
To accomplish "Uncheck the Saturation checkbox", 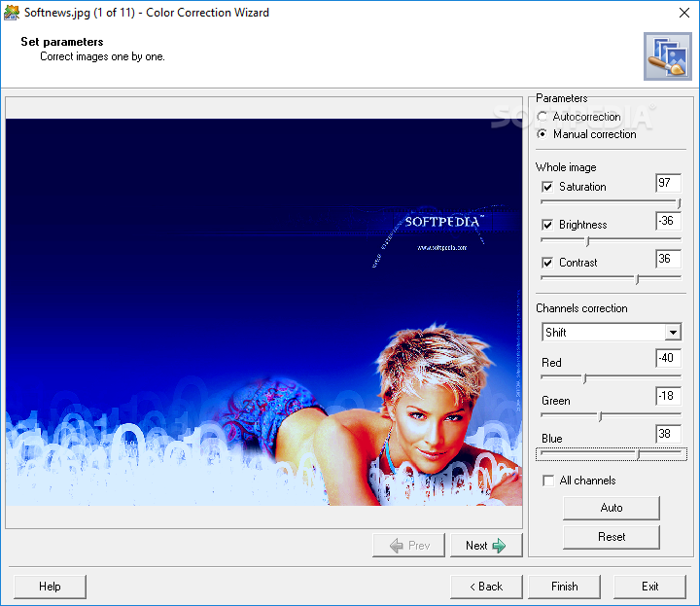I will click(x=547, y=187).
